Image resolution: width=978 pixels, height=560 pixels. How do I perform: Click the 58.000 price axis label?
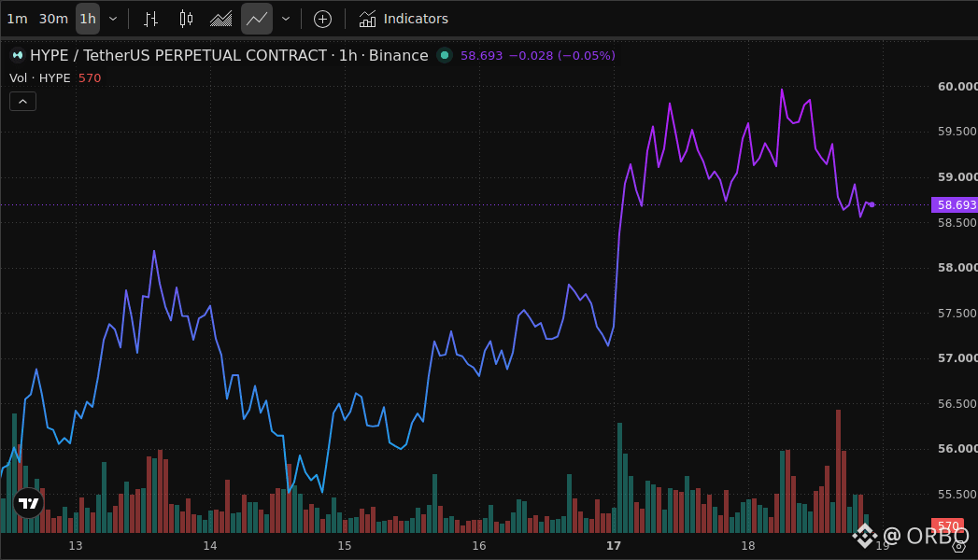(x=957, y=268)
